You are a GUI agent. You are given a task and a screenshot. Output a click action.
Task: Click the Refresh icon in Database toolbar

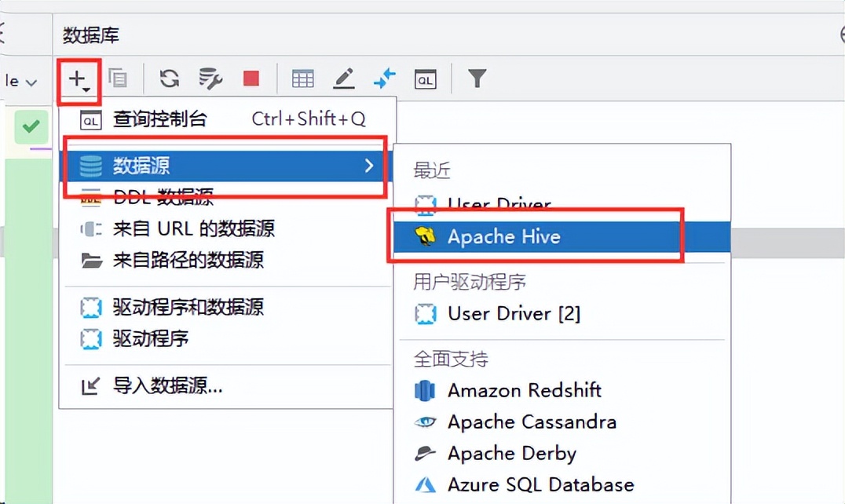[169, 79]
